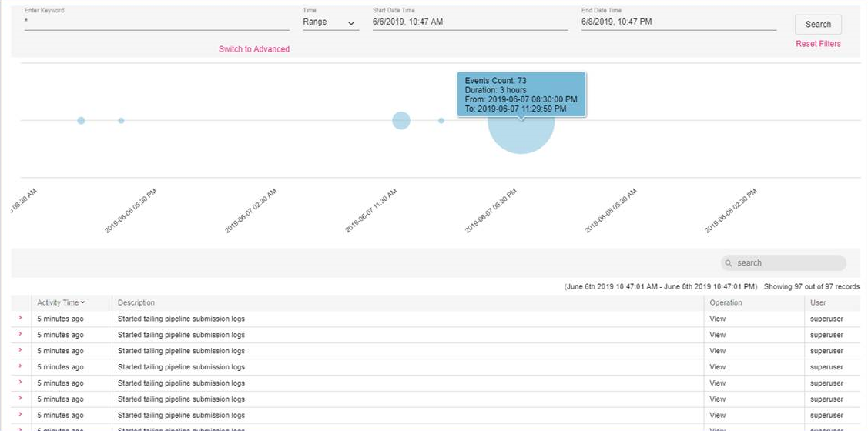Click the User column header
The width and height of the screenshot is (868, 431).
tap(818, 302)
